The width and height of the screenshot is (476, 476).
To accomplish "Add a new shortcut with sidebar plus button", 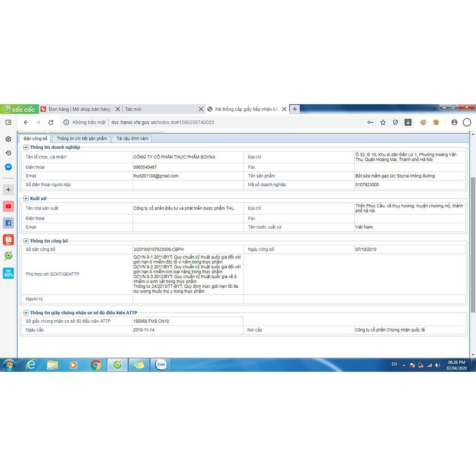I will point(8,190).
